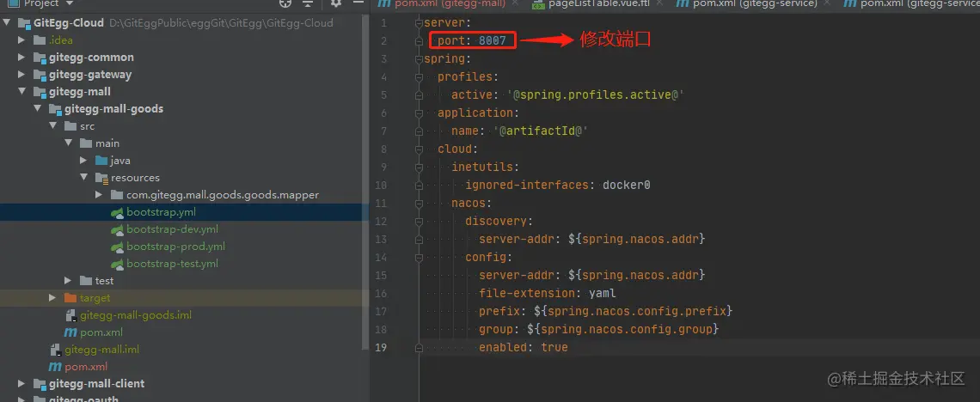Click ${spring.nacos.config.group} value
Image resolution: width=980 pixels, height=402 pixels.
click(x=623, y=329)
